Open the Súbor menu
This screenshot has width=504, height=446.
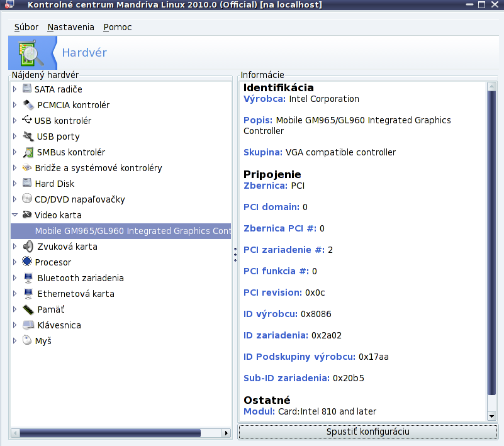tap(26, 27)
